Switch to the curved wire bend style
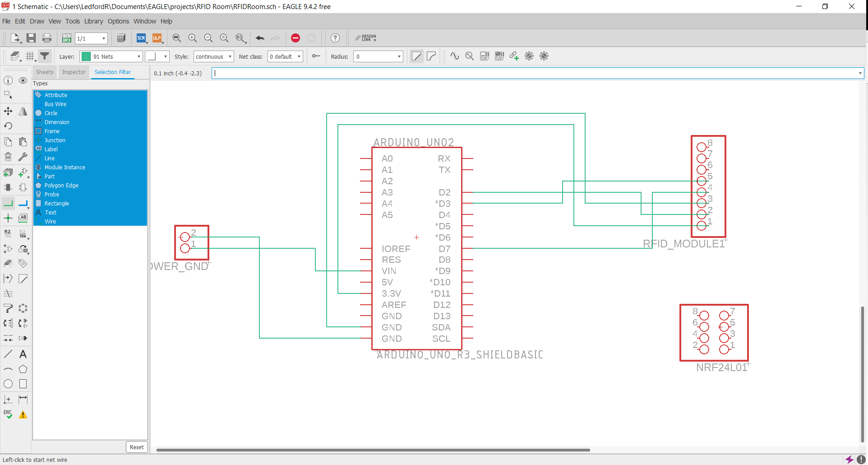 (x=431, y=56)
